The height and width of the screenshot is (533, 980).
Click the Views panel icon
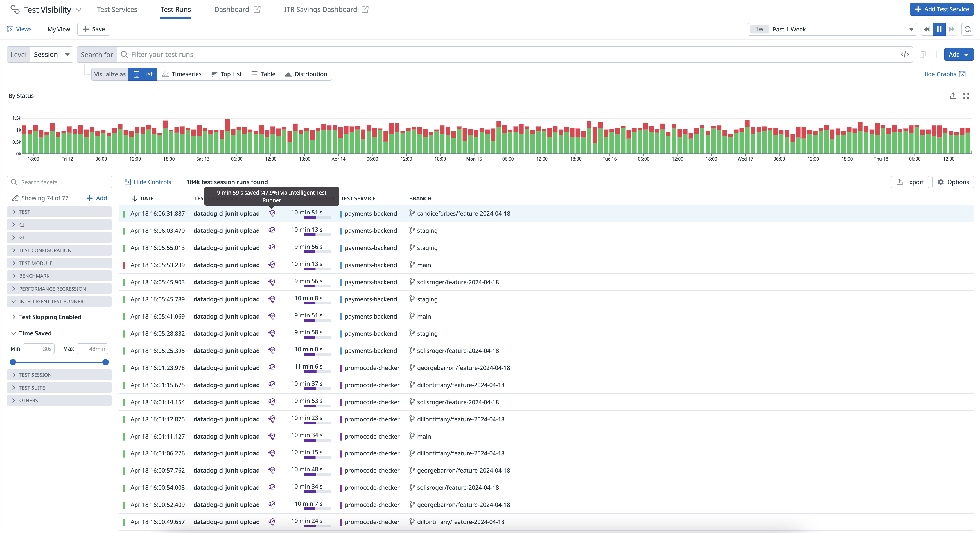(x=10, y=29)
